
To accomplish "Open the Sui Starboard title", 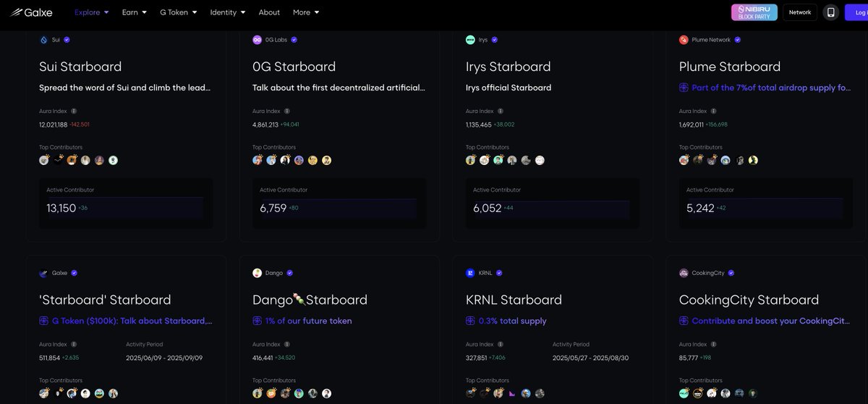I will pos(80,67).
